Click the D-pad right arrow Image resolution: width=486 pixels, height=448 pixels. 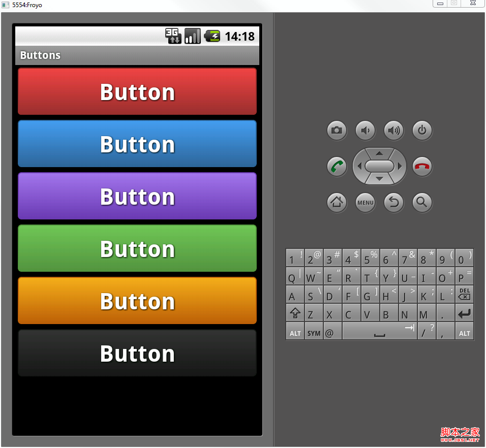tap(400, 166)
